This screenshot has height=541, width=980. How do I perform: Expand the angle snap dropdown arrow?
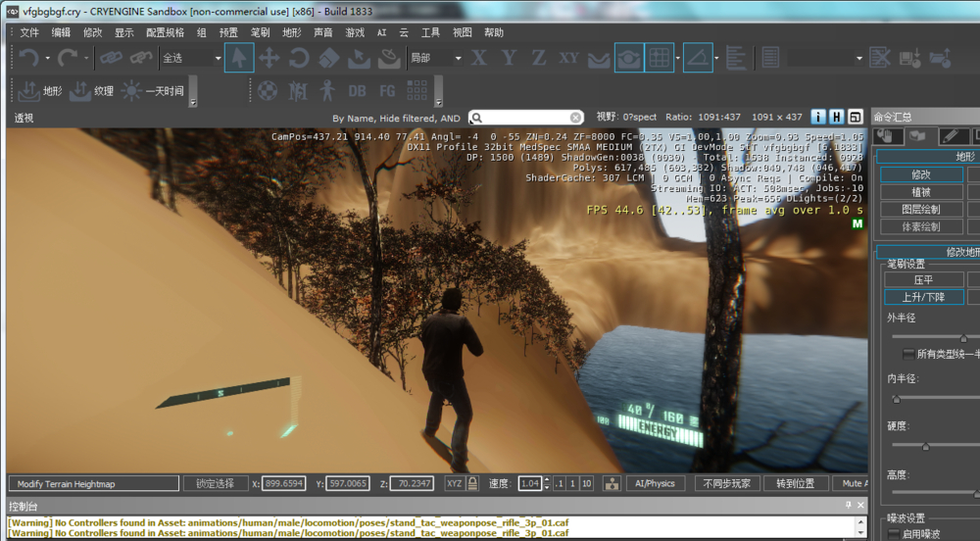pos(717,59)
